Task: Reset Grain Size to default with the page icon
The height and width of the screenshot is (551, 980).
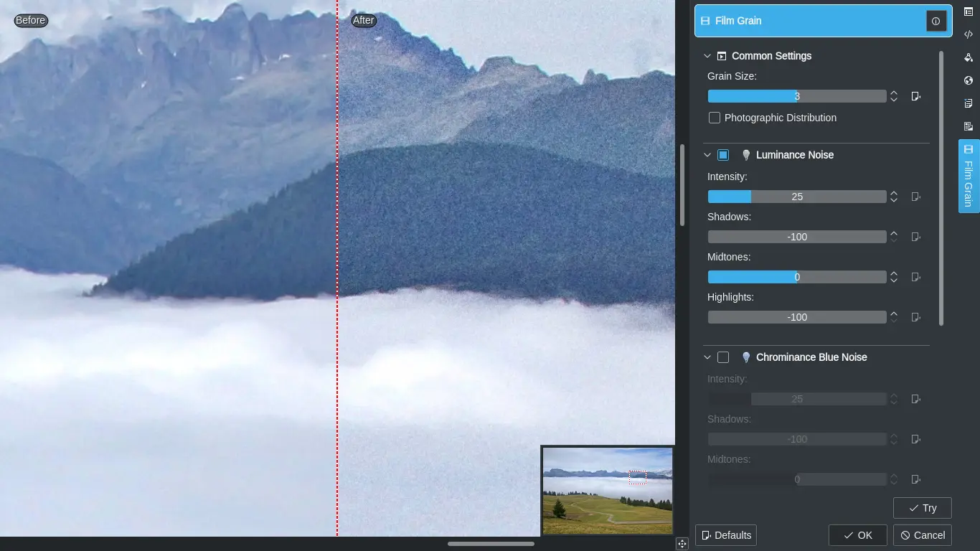Action: [x=915, y=95]
